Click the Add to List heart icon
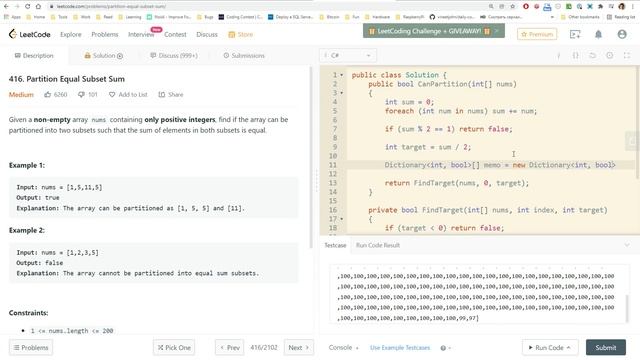The height and width of the screenshot is (360, 640). coord(112,95)
